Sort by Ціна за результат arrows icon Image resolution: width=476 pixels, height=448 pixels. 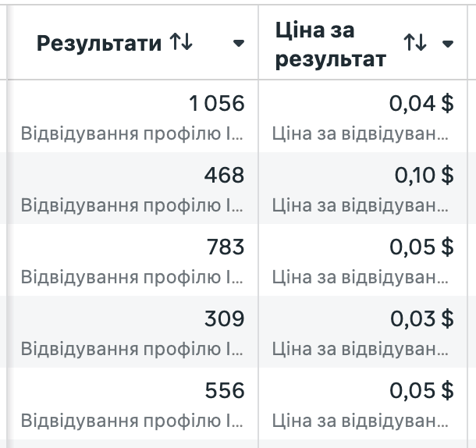click(x=415, y=44)
